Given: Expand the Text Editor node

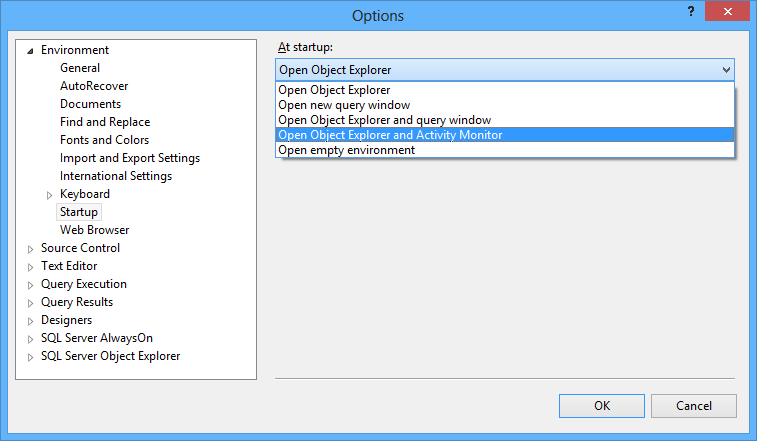Looking at the screenshot, I should coord(30,267).
